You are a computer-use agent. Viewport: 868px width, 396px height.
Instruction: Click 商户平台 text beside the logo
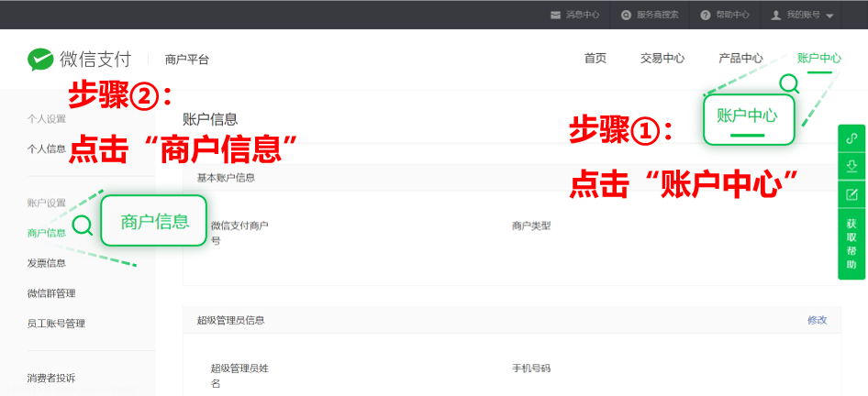186,60
